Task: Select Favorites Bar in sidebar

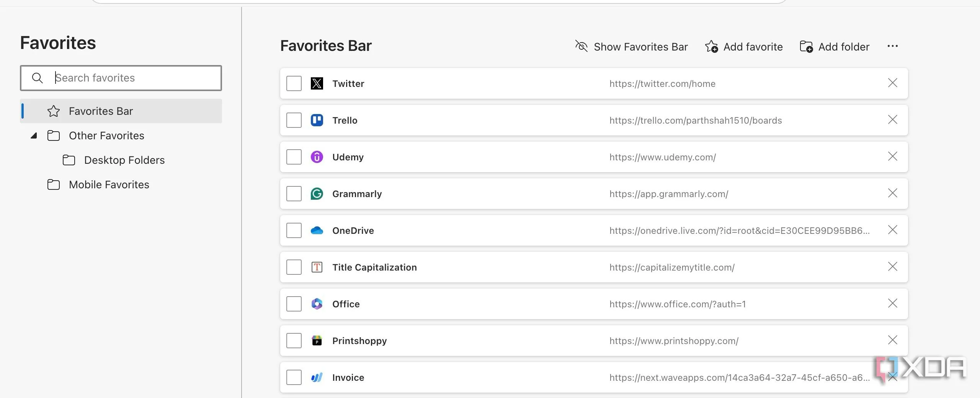Action: [x=121, y=111]
